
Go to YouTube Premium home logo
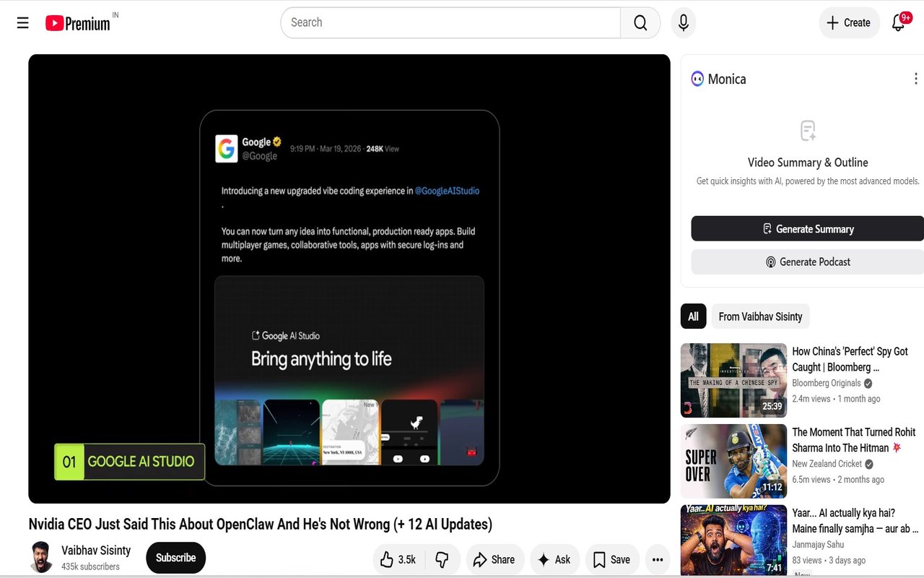[78, 23]
